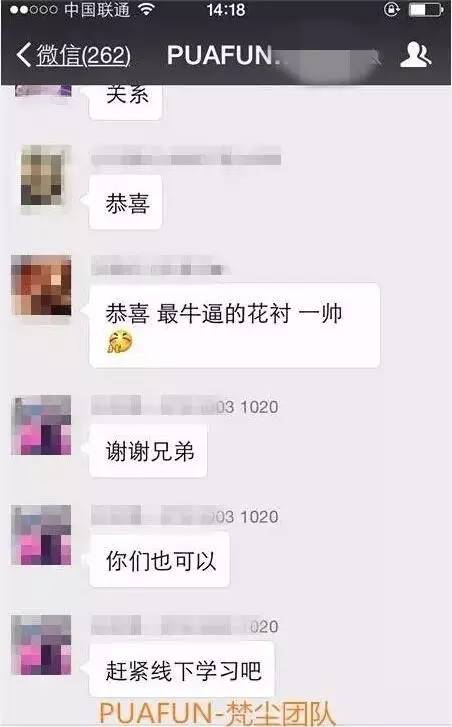
Task: Select the 恭喜 最牛逼的花衬 一帅 bubble
Action: click(x=235, y=325)
